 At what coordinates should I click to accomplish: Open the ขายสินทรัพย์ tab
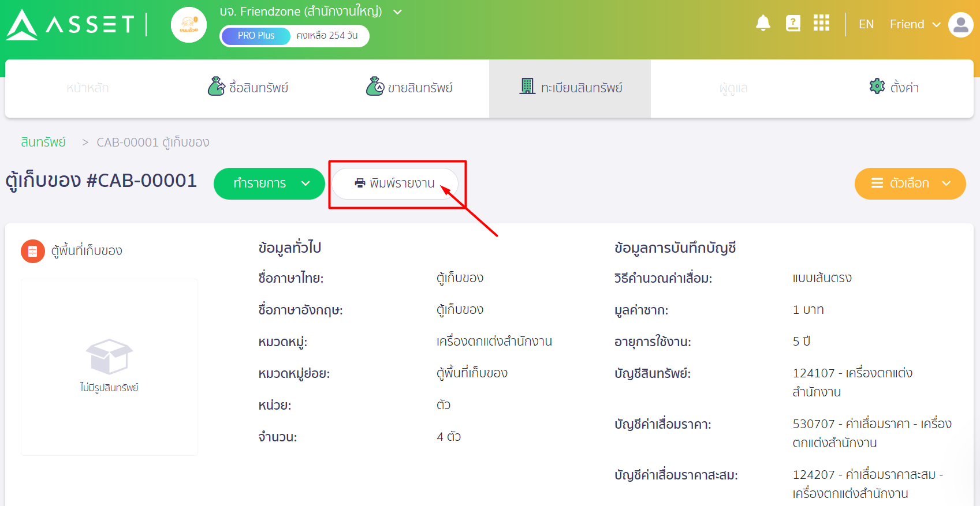click(409, 87)
